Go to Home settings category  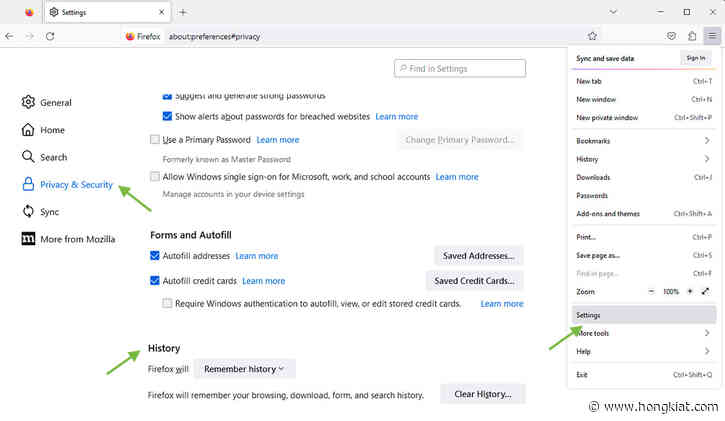click(43, 130)
